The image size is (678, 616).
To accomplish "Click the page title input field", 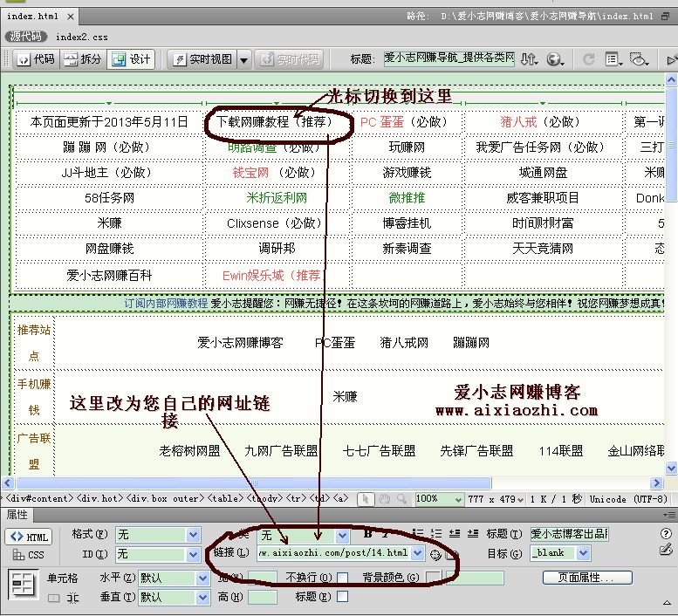I will click(x=449, y=58).
